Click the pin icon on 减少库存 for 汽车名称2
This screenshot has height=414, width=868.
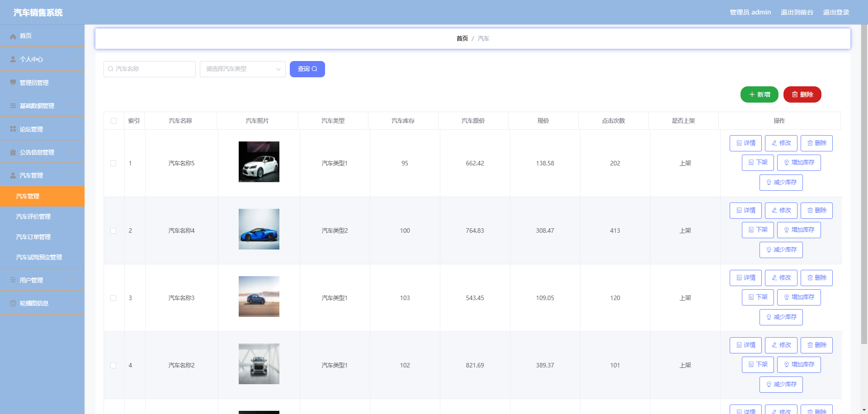click(x=769, y=384)
